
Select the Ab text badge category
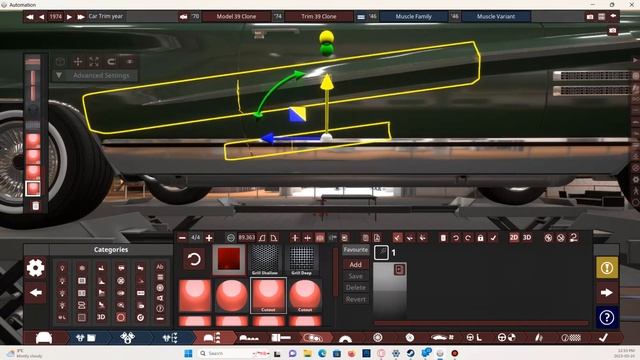click(160, 267)
